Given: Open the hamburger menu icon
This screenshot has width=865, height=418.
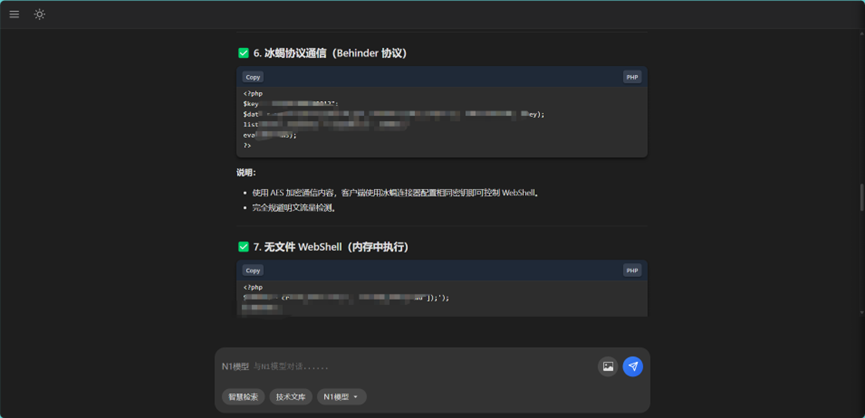Looking at the screenshot, I should point(14,14).
